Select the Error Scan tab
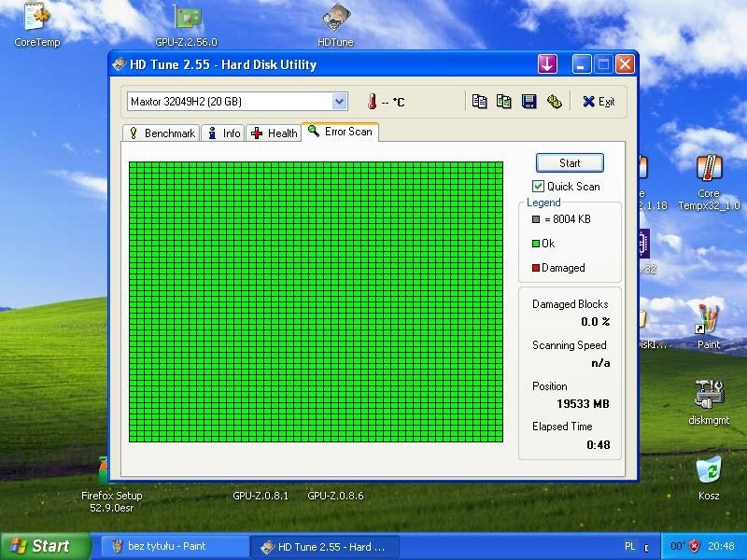This screenshot has width=747, height=560. pos(340,132)
